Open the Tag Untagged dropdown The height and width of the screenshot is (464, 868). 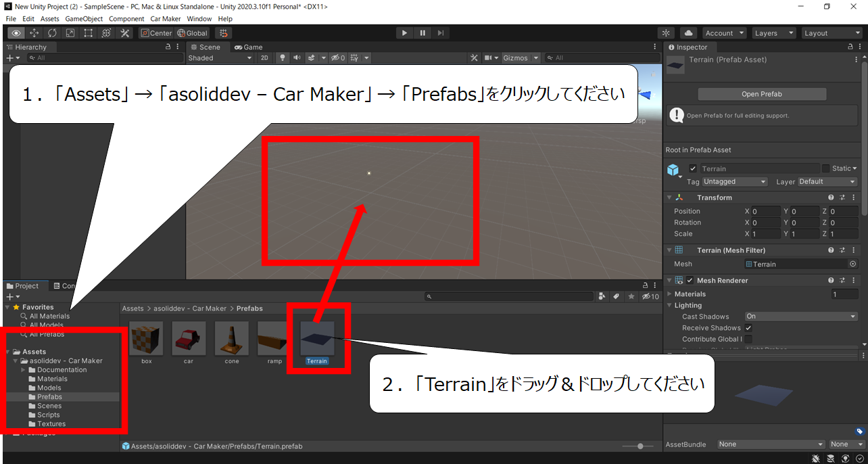coord(735,182)
